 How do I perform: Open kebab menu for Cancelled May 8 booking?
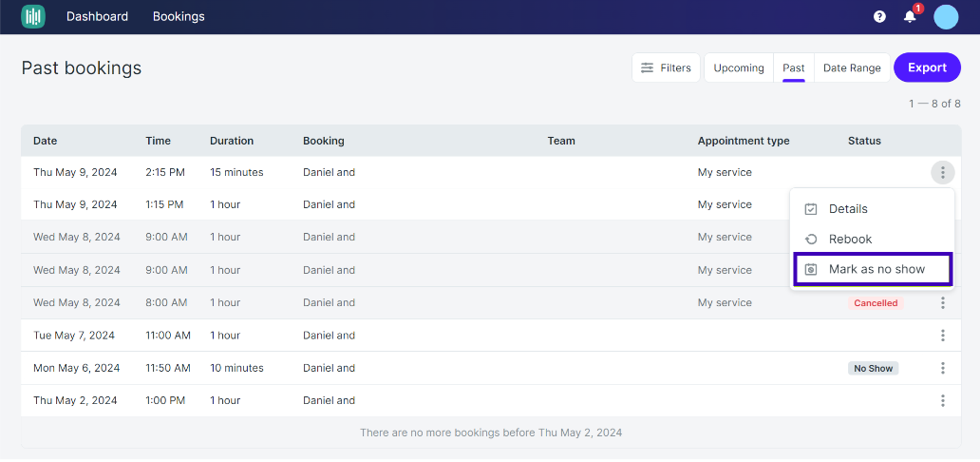coord(943,303)
